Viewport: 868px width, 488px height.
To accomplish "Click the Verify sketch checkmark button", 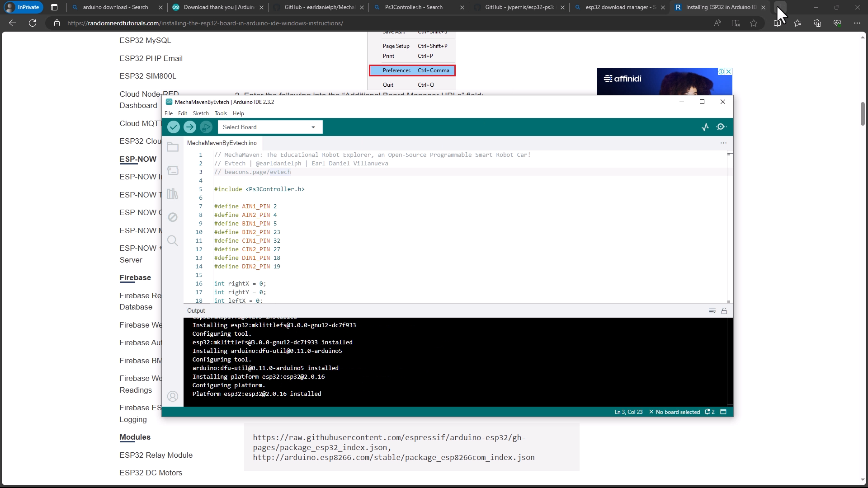I will click(174, 127).
